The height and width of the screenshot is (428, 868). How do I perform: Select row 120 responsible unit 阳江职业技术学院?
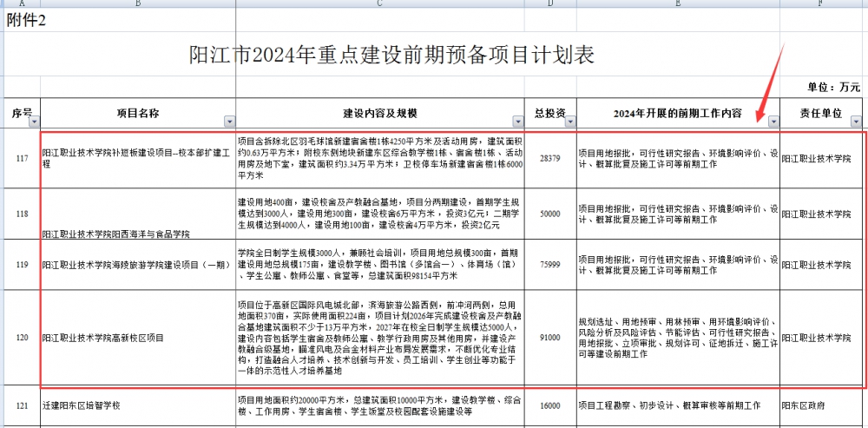(x=821, y=337)
